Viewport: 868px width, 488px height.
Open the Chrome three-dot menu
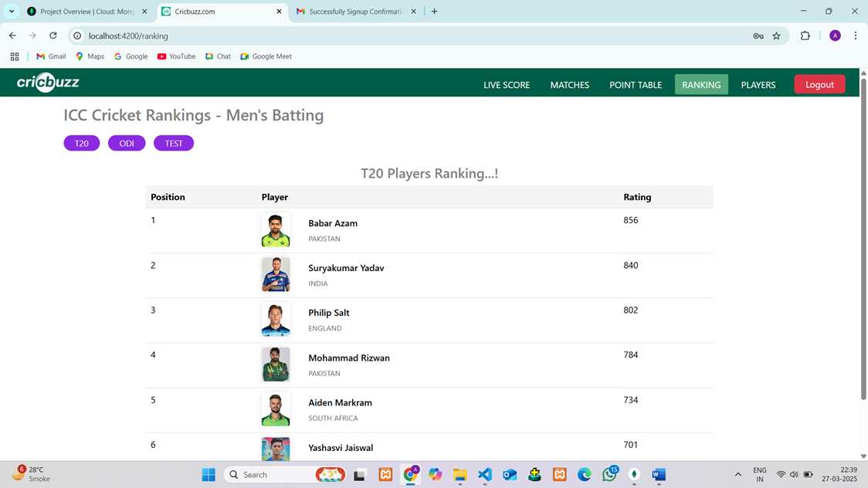point(855,36)
